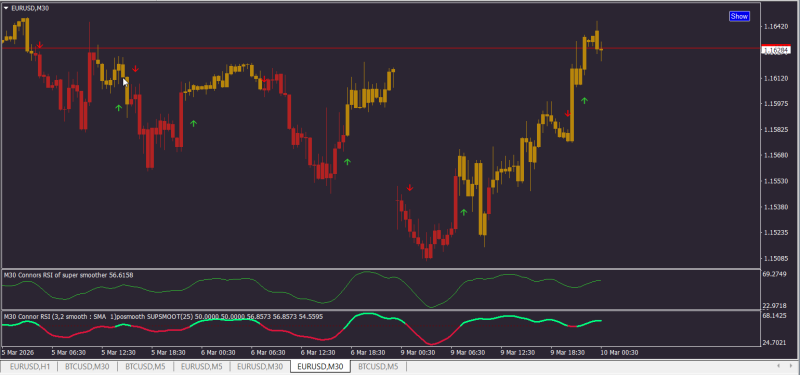800x375 pixels.
Task: Click the 5 Mar 12:30 time label
Action: click(x=118, y=352)
